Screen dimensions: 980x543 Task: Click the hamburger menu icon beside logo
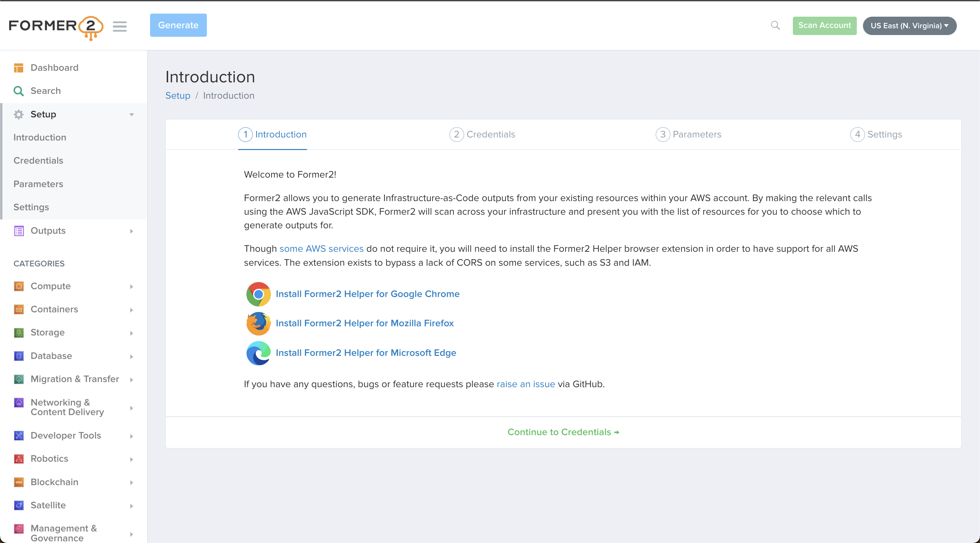click(119, 26)
